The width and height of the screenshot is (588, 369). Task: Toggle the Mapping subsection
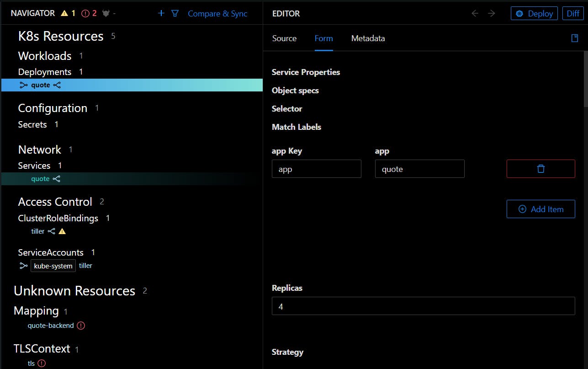tap(36, 311)
